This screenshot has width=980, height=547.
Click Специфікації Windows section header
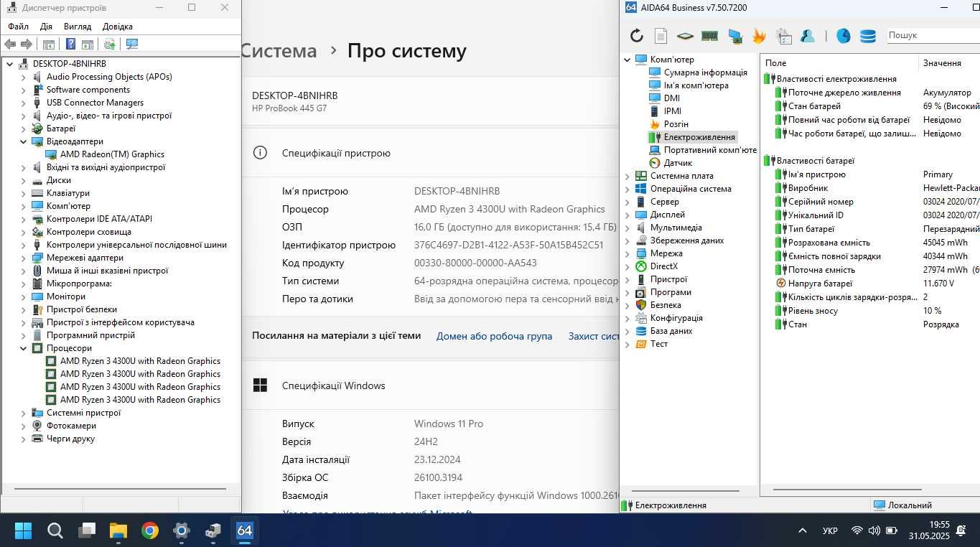tap(431, 385)
